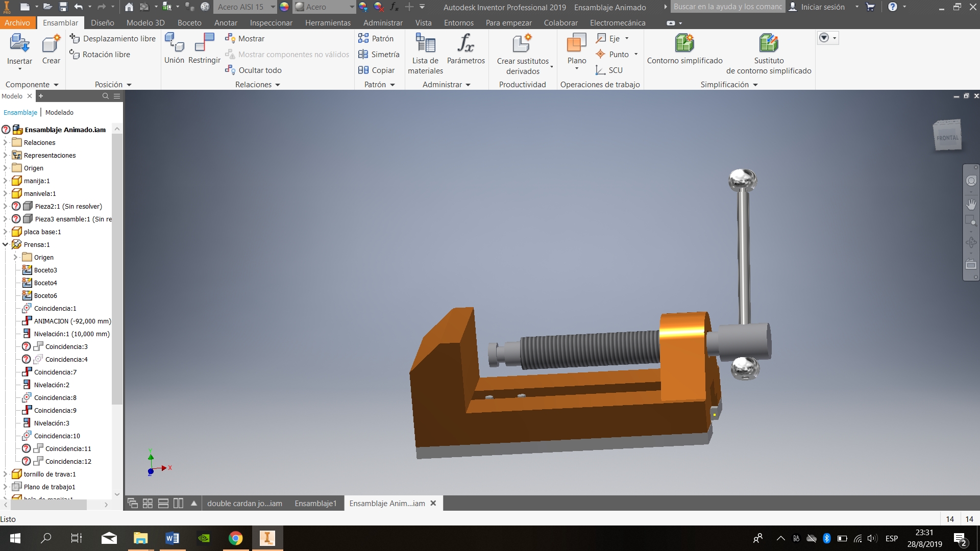Click the Insertar component icon
The image size is (980, 551).
[19, 44]
